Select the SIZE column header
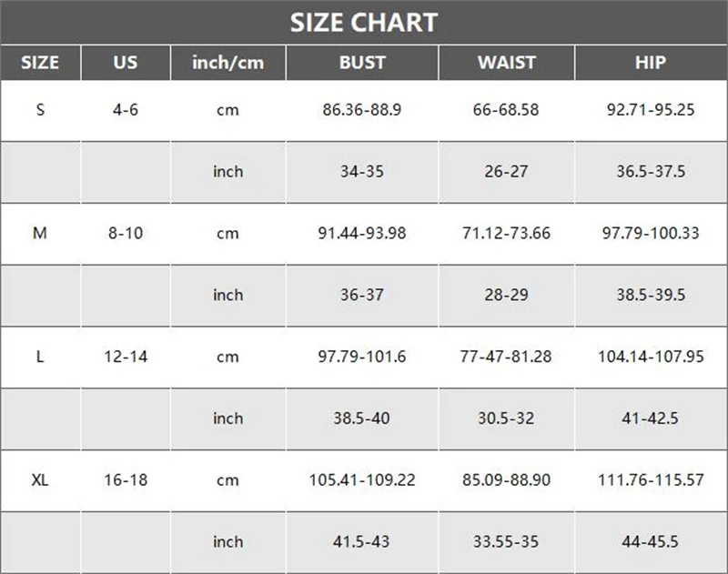The height and width of the screenshot is (574, 728). pyautogui.click(x=40, y=63)
